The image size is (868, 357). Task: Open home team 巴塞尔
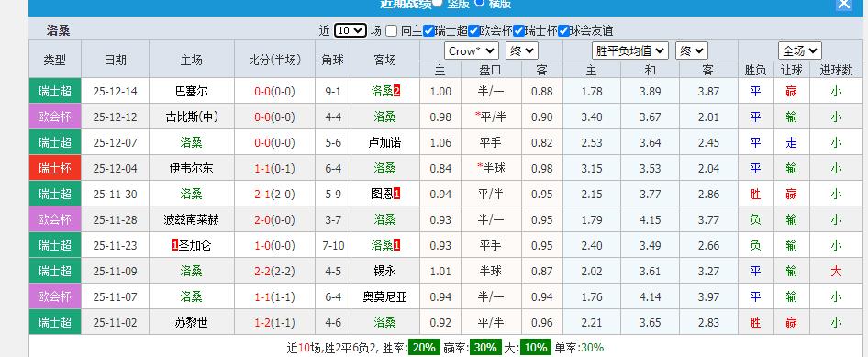(x=192, y=92)
